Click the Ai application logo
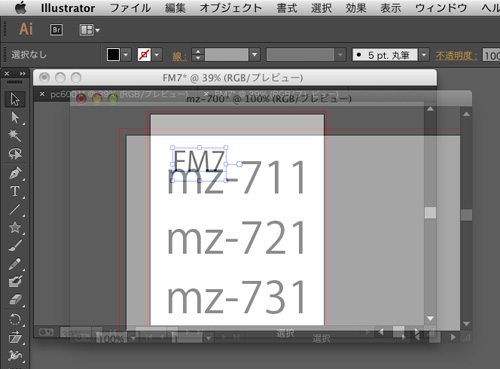Screen dimensions: 500x369 26,29
